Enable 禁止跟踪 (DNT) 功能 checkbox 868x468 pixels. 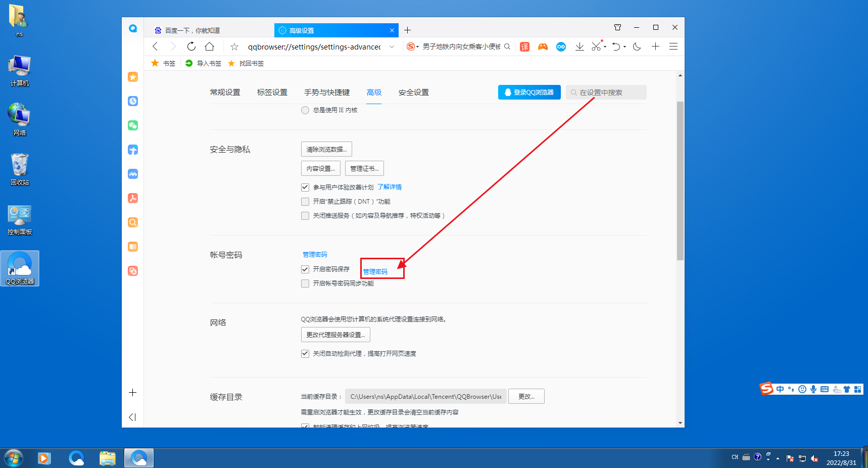pyautogui.click(x=305, y=202)
